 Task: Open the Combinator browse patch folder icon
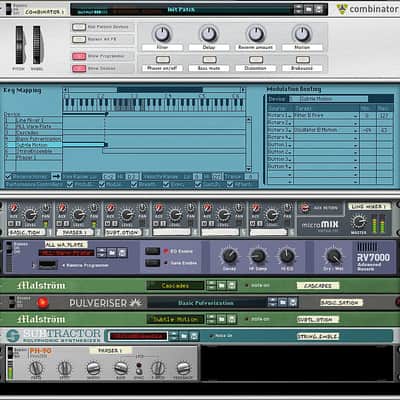[x=309, y=9]
